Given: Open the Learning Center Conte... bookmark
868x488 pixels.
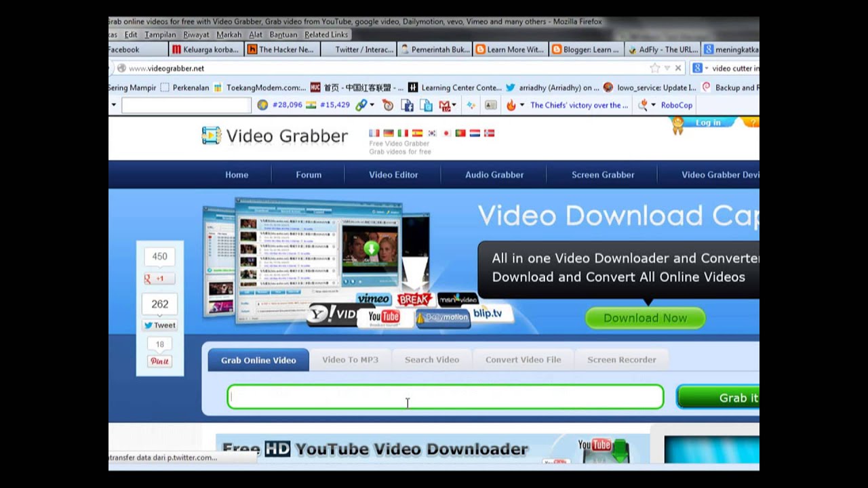Looking at the screenshot, I should pyautogui.click(x=454, y=87).
